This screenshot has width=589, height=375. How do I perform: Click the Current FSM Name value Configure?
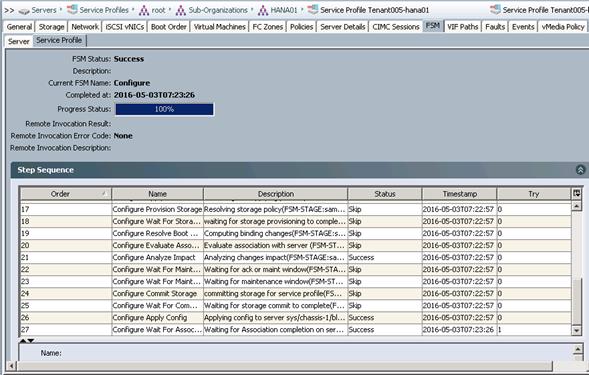132,83
